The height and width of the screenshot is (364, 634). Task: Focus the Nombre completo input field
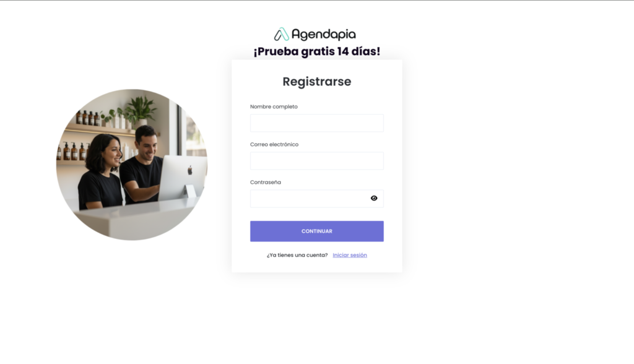[x=316, y=123]
